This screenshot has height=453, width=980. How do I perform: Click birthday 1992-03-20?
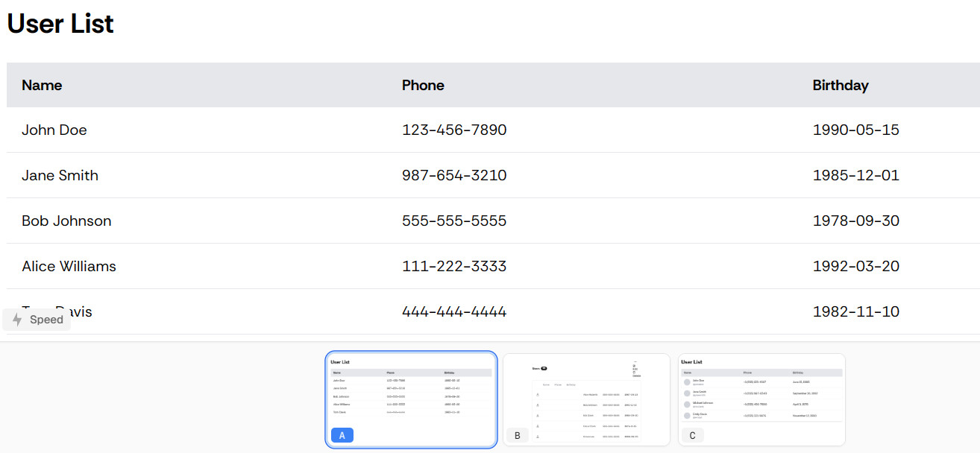(856, 266)
